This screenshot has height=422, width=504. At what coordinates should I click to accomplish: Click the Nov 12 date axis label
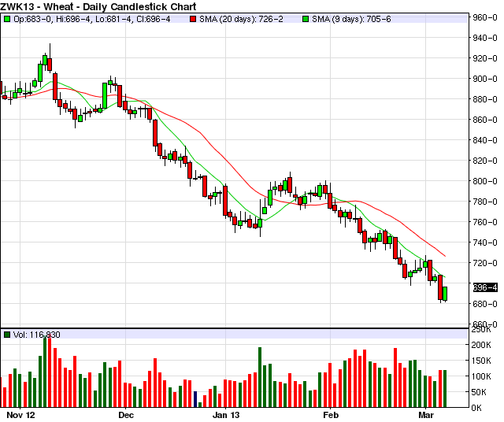[x=20, y=415]
